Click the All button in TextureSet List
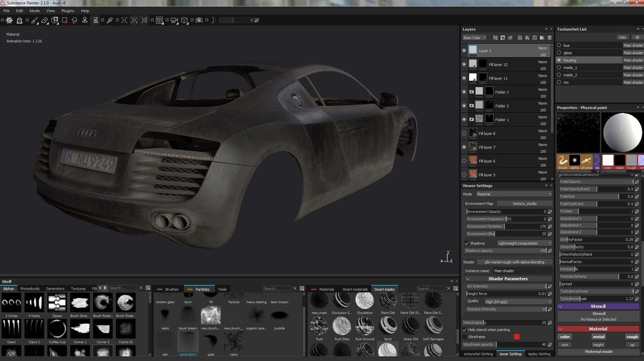 637,37
